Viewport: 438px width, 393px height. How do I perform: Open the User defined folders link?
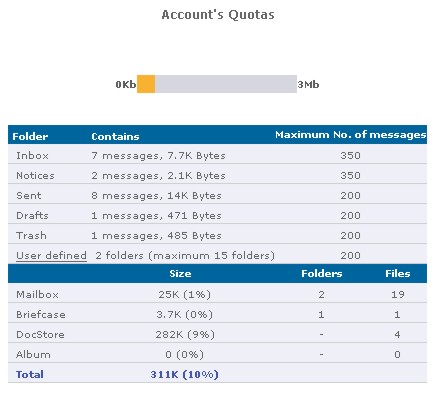(x=51, y=256)
